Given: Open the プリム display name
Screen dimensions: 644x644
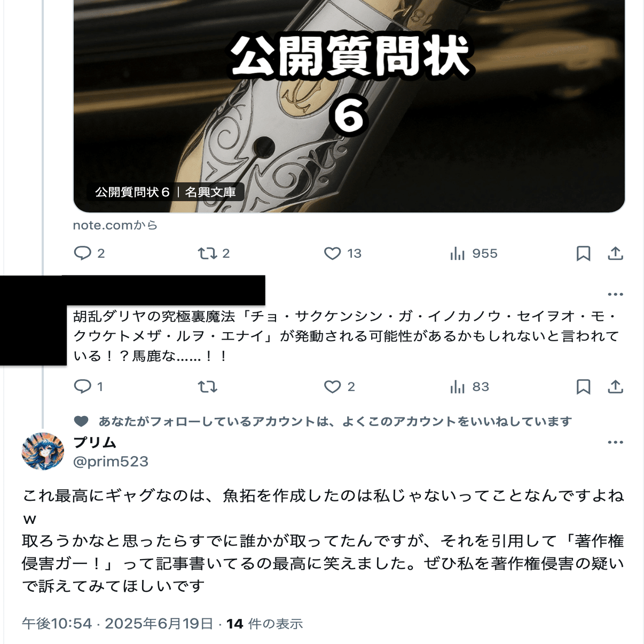Looking at the screenshot, I should [95, 442].
